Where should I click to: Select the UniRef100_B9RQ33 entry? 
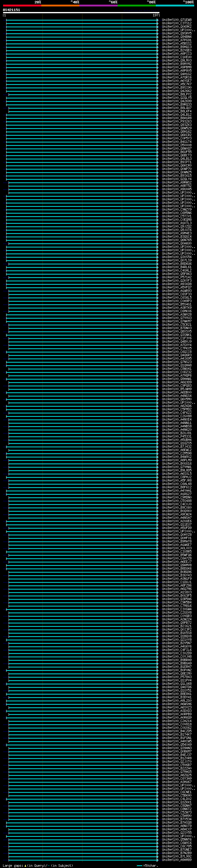[177, 104]
